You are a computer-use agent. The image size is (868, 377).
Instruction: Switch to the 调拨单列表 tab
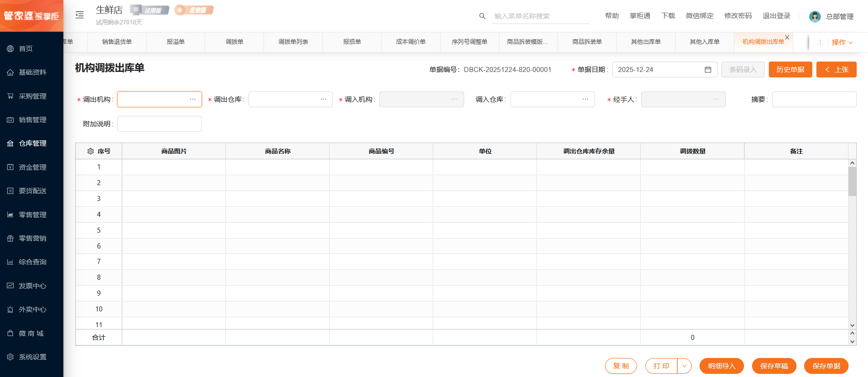(293, 42)
